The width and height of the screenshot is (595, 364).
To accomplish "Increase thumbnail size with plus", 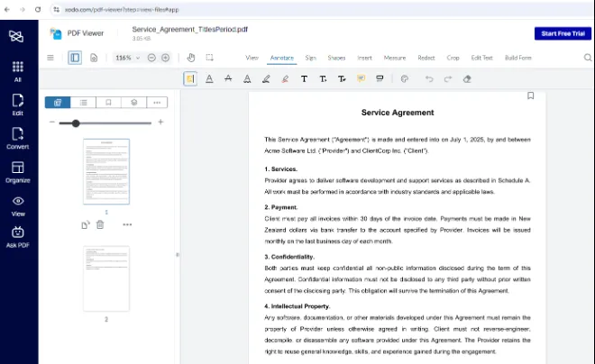I will [160, 123].
